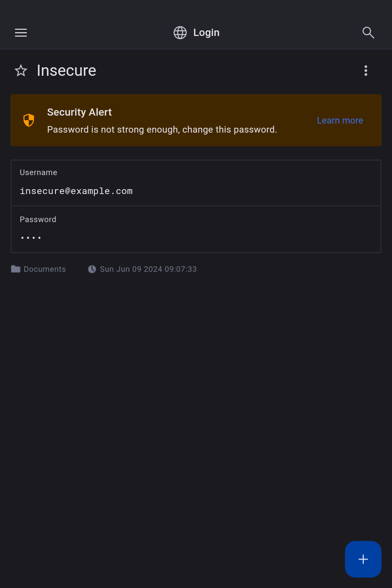Open the Documents folder tag
The image size is (392, 588).
[45, 269]
